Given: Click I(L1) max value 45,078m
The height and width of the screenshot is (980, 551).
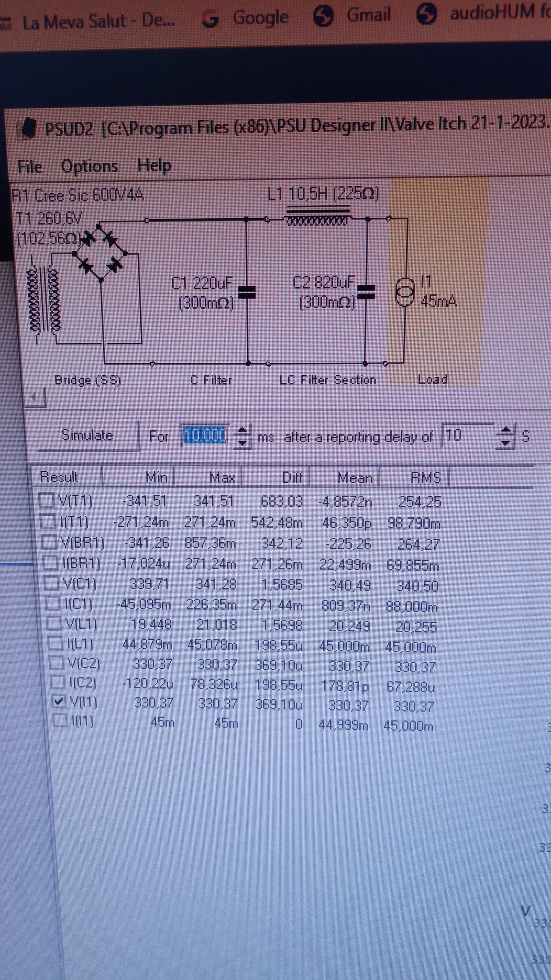Looking at the screenshot, I should coord(212,646).
